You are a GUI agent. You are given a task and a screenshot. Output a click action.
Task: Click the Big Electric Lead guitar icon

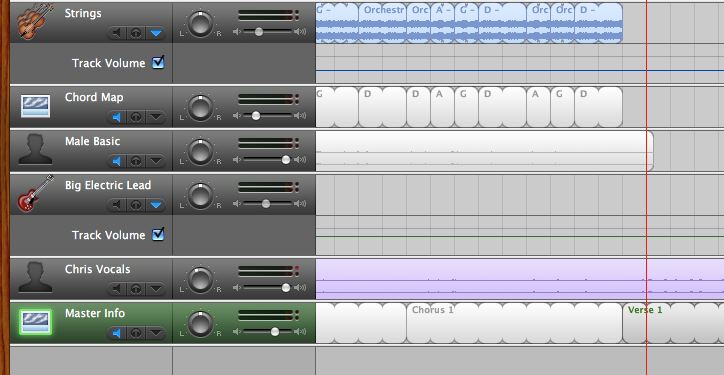click(36, 194)
